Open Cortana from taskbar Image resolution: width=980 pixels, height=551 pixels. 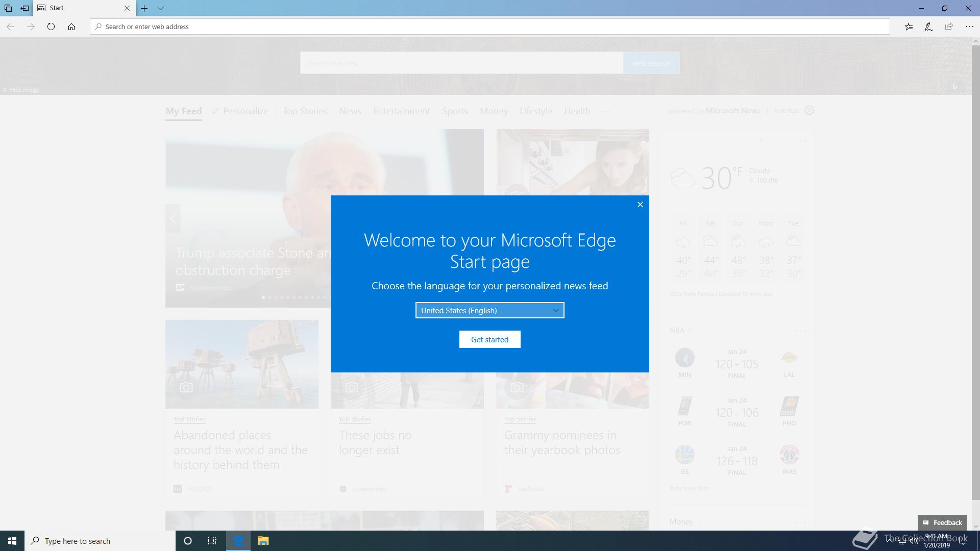187,541
